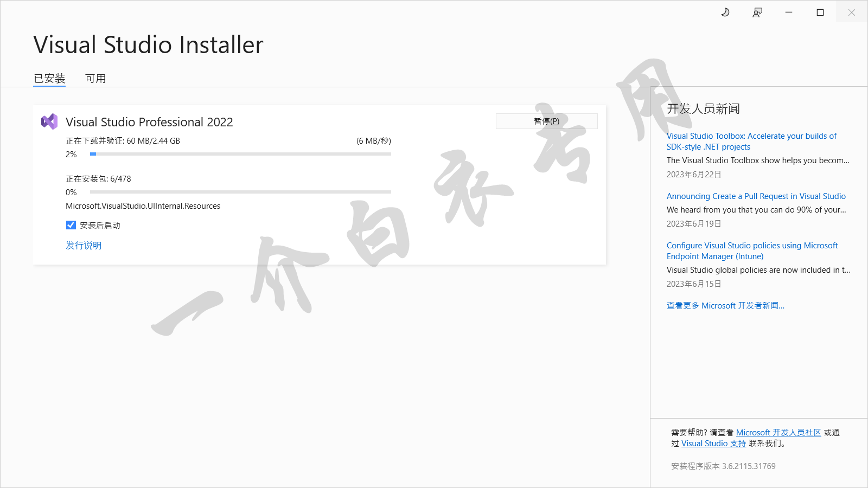This screenshot has width=868, height=488.
Task: Click the download progress bar at 2%
Action: 240,154
